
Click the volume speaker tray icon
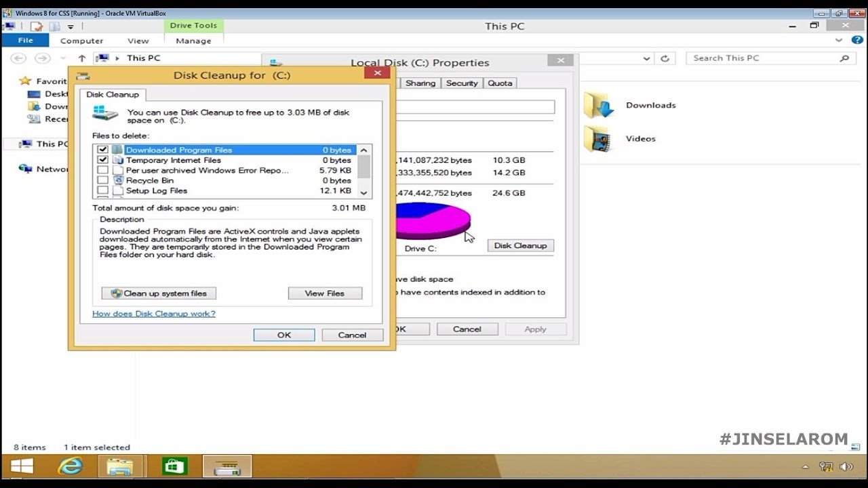point(846,466)
